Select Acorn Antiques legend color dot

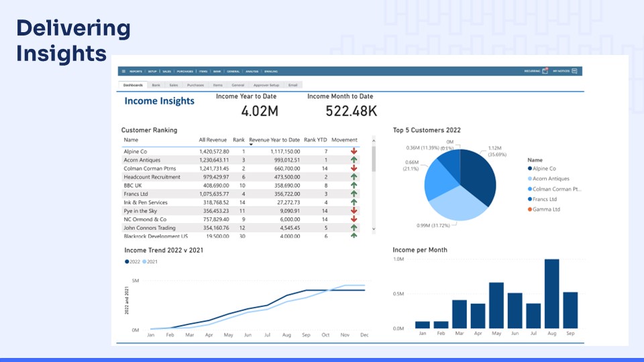pyautogui.click(x=530, y=179)
